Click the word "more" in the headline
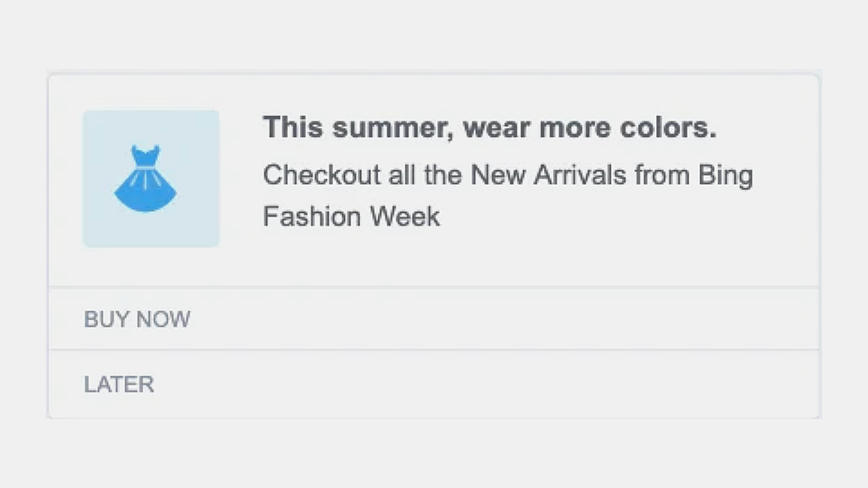Image resolution: width=868 pixels, height=488 pixels. pos(575,127)
